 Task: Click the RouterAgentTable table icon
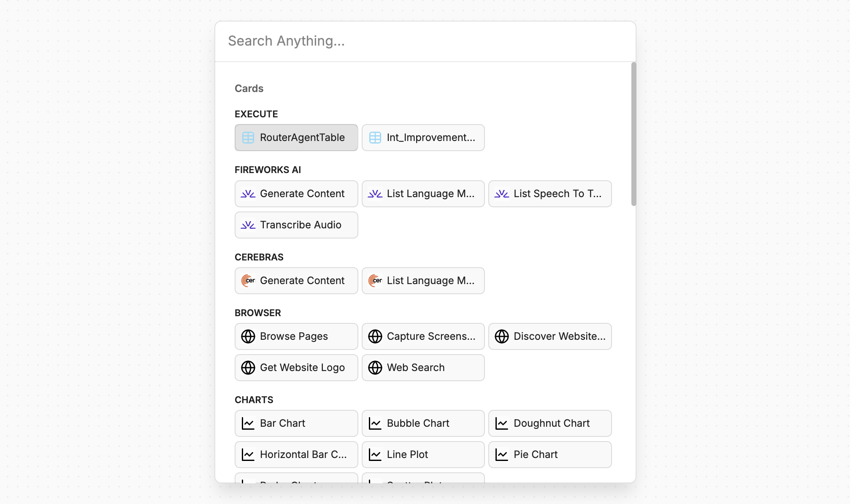248,138
